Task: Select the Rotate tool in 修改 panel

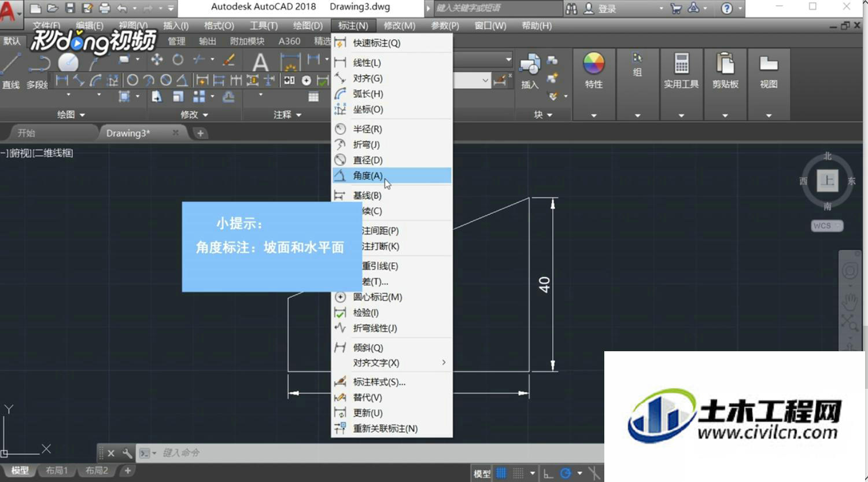Action: 178,60
